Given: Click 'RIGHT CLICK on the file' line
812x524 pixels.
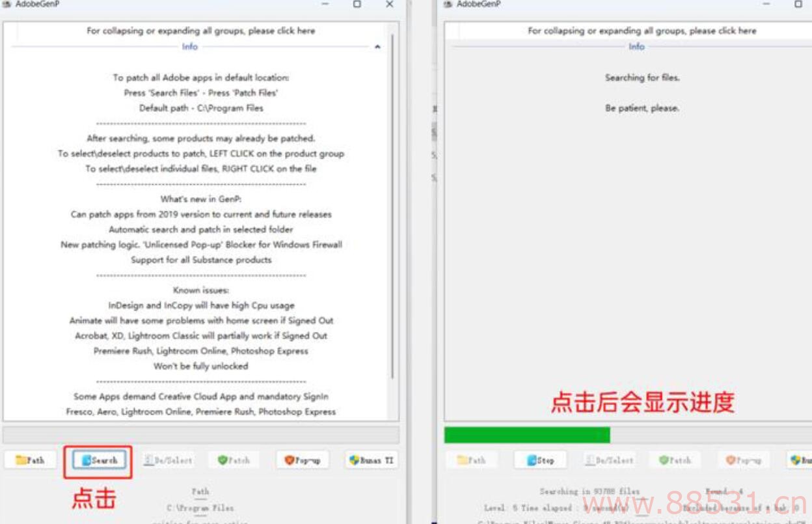Looking at the screenshot, I should click(200, 169).
